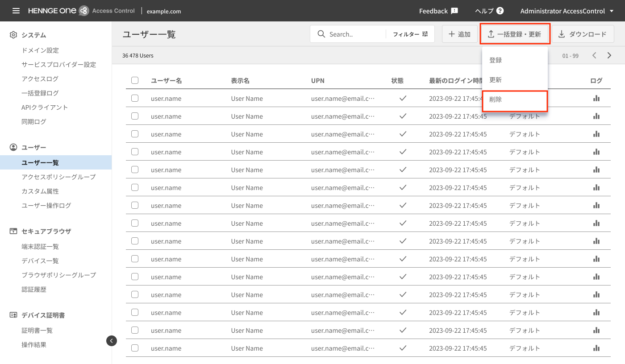Click the システム gear icon
The width and height of the screenshot is (625, 364).
13,35
